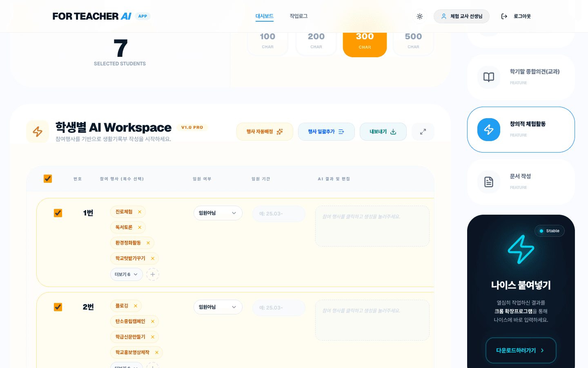Open the 작업로그 tab
This screenshot has height=368, width=588.
click(298, 16)
